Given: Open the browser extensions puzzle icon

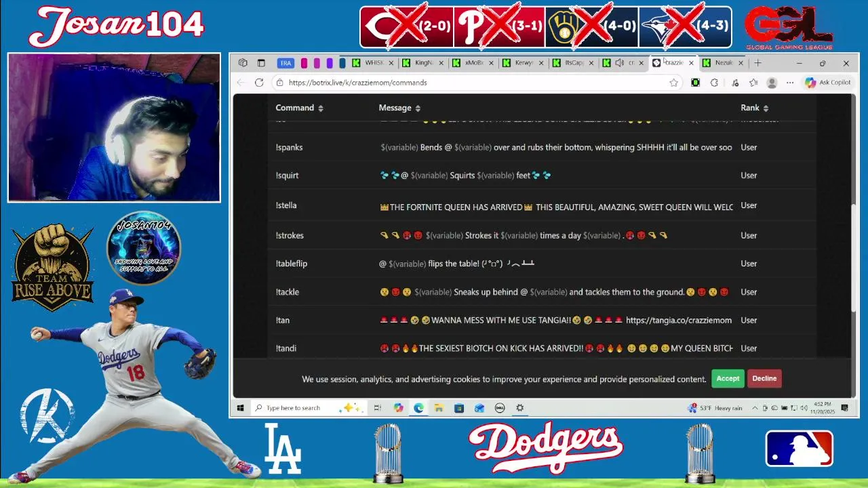Looking at the screenshot, I should [x=714, y=83].
